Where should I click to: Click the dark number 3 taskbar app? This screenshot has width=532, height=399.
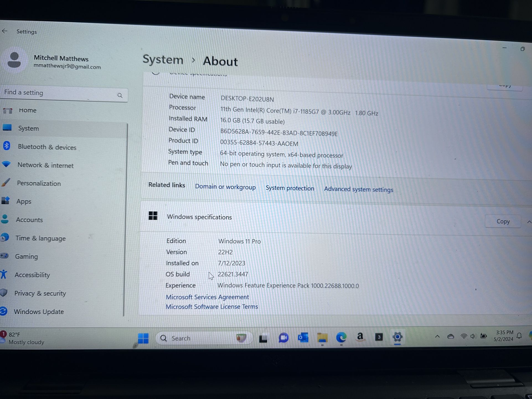click(x=379, y=337)
